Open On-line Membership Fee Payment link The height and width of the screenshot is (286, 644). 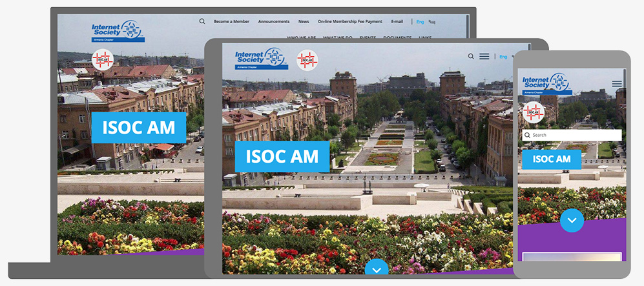[x=350, y=21]
